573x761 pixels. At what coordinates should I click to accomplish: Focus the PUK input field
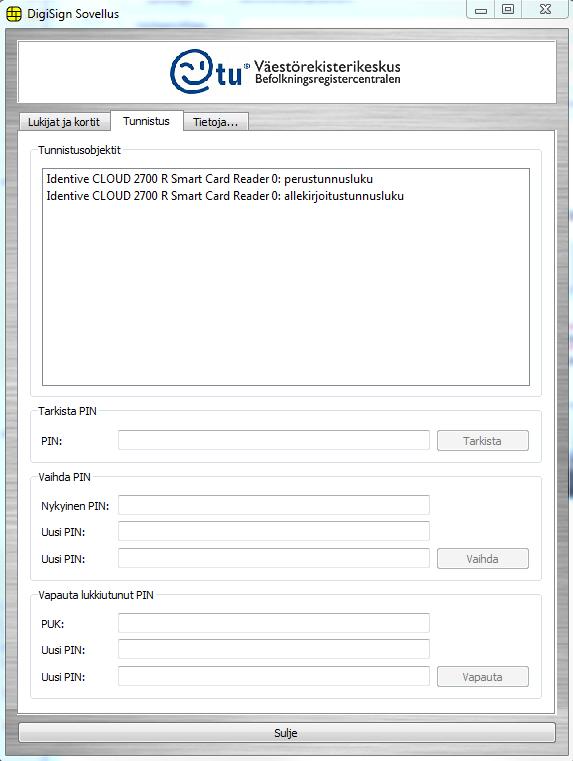tap(274, 623)
